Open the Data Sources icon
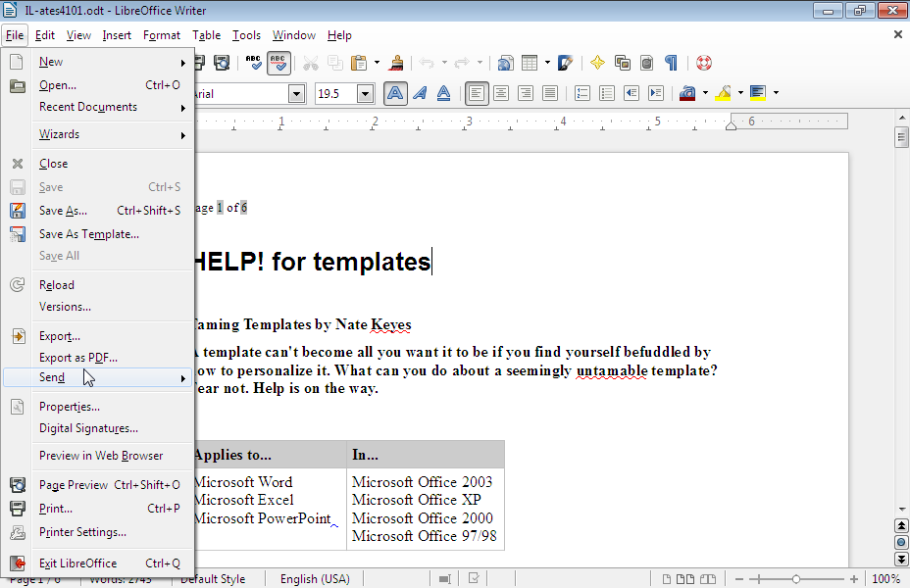The image size is (910, 588). coord(646,63)
